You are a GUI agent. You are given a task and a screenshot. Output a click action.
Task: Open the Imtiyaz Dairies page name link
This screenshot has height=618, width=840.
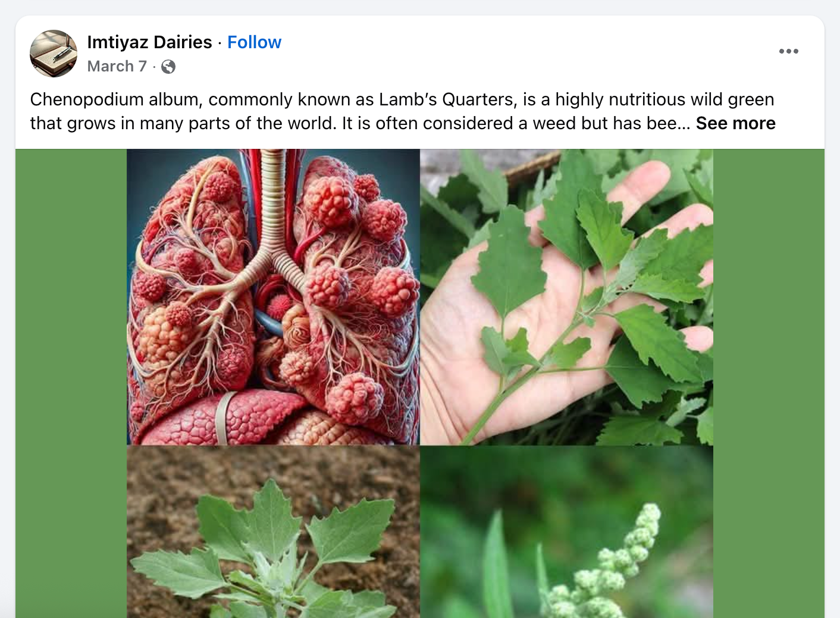(x=149, y=42)
